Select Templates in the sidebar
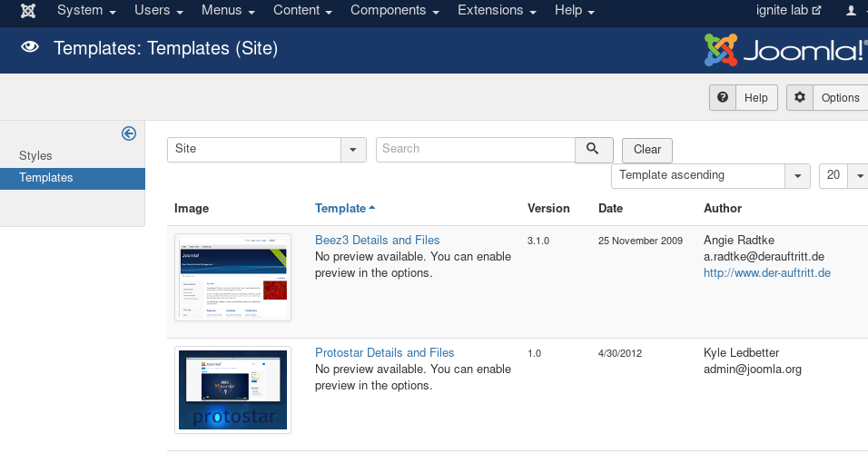This screenshot has width=868, height=473. (x=73, y=178)
